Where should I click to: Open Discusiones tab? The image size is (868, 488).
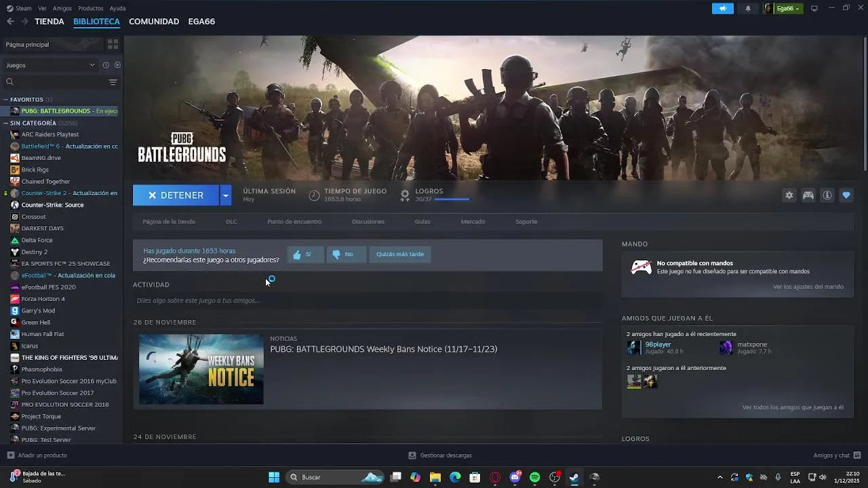(x=368, y=222)
